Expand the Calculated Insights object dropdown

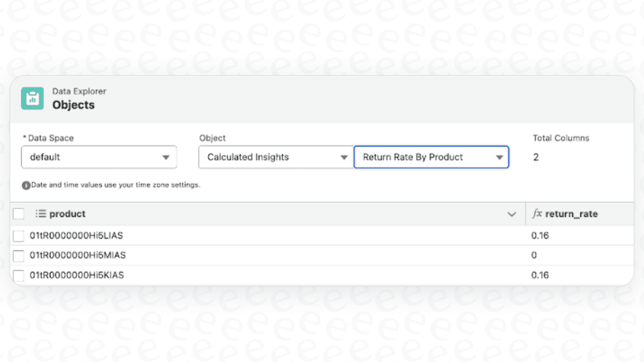point(276,157)
